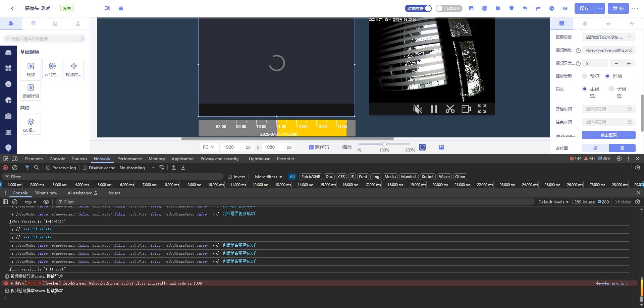Start recording with the camera icon
The width and height of the screenshot is (644, 308).
[466, 109]
